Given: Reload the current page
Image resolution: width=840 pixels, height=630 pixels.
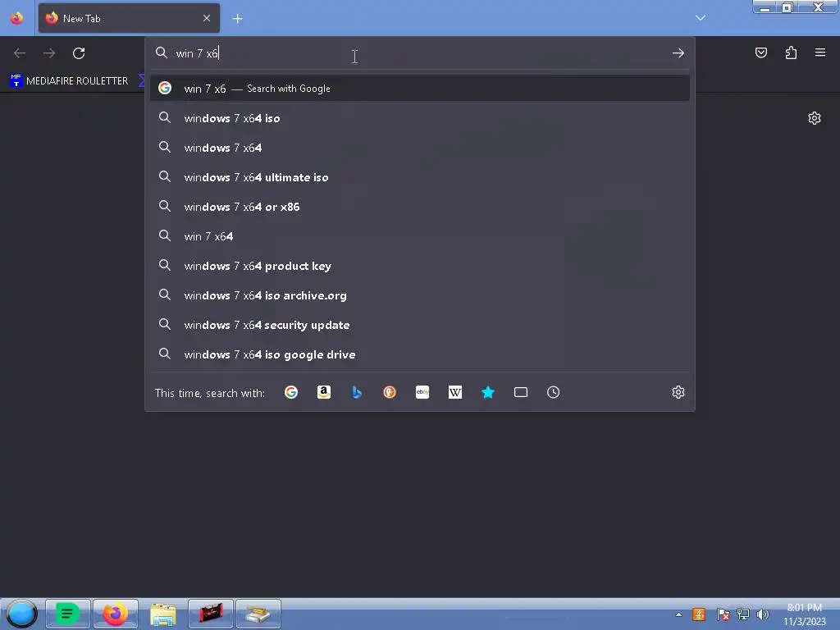Looking at the screenshot, I should tap(79, 53).
